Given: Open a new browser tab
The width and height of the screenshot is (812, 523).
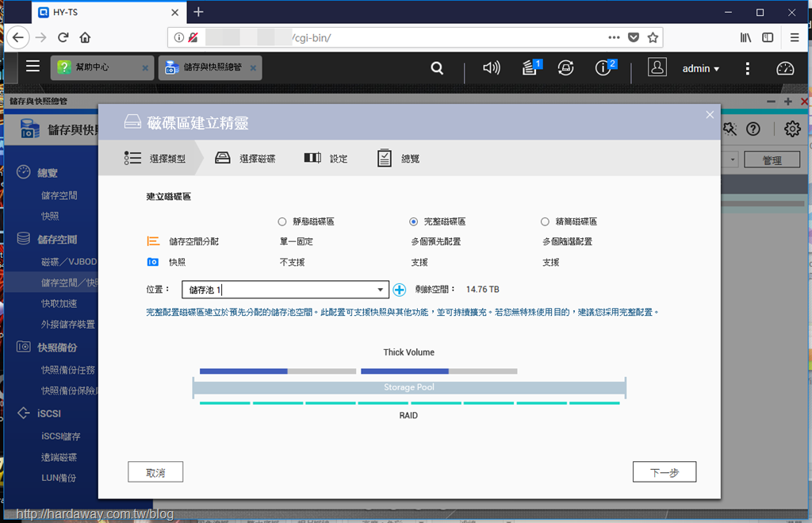Looking at the screenshot, I should 198,12.
